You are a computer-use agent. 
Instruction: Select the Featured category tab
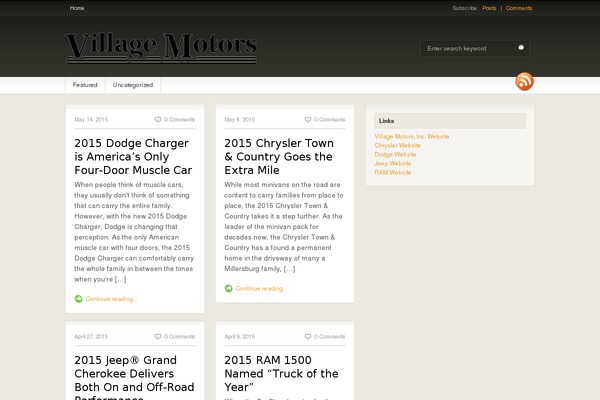point(85,85)
